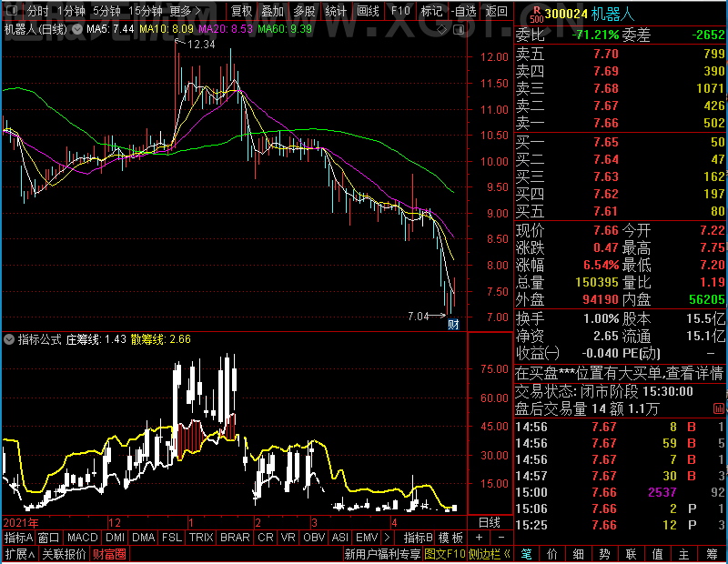Screen dimensions: 728x564
Task: Select the 1分钟 period tab
Action: coord(71,10)
